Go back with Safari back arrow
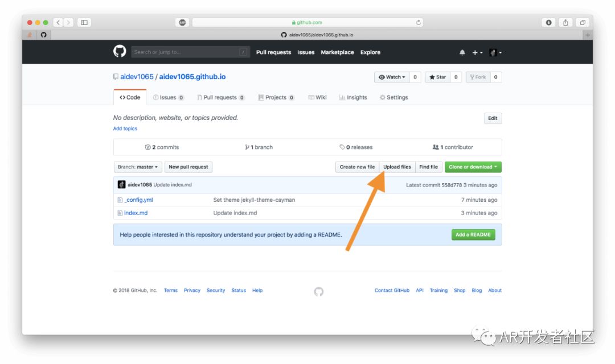 pyautogui.click(x=58, y=23)
